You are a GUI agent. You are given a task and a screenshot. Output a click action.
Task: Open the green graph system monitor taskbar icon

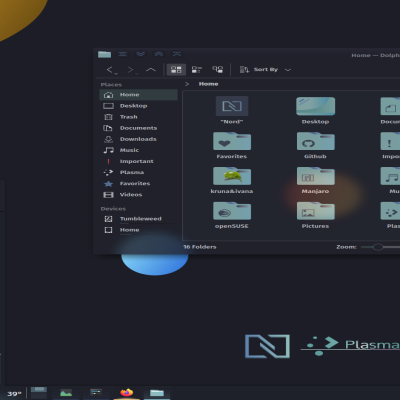(x=66, y=393)
